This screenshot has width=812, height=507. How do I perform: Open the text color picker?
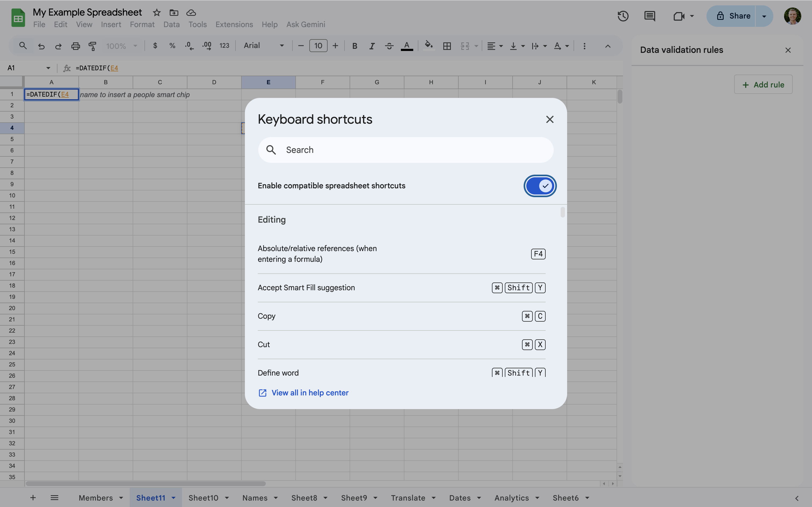406,46
